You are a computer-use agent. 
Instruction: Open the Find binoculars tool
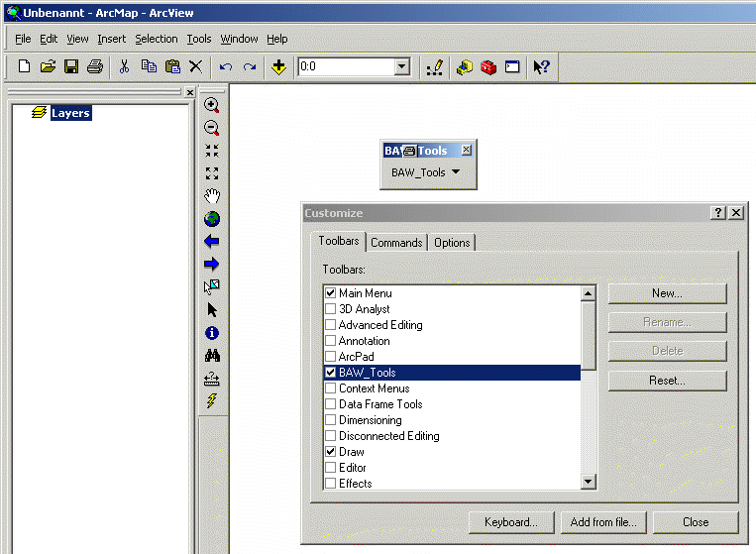click(212, 356)
